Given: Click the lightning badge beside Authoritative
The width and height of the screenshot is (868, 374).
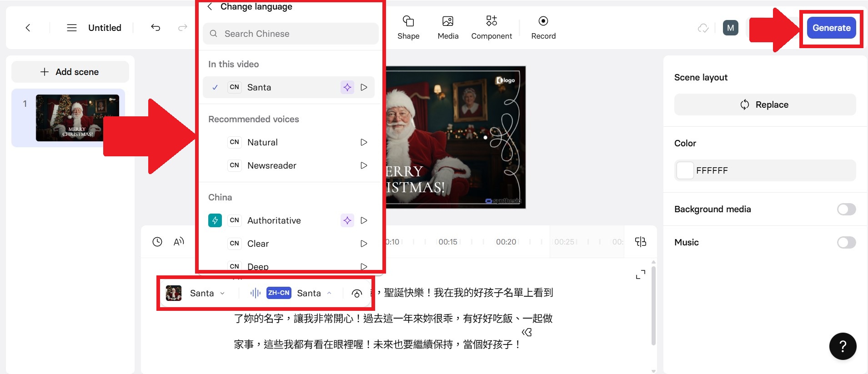Looking at the screenshot, I should pos(215,220).
